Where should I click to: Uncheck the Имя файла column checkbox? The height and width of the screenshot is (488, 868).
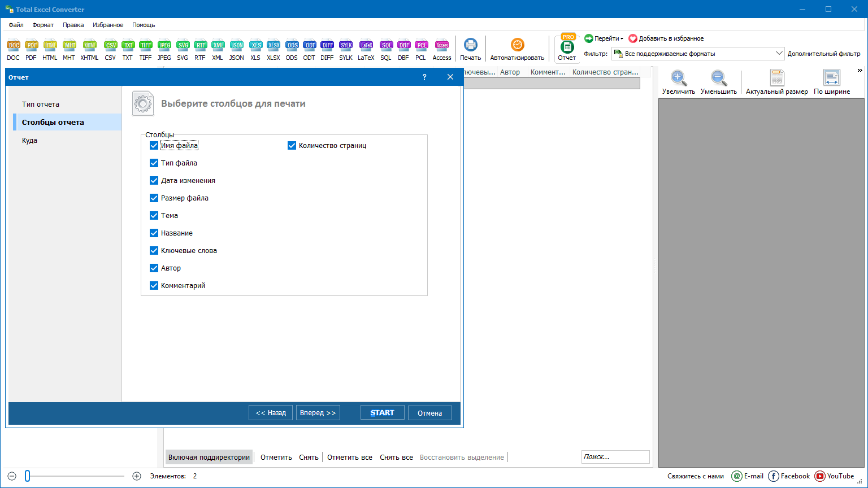[x=154, y=146]
